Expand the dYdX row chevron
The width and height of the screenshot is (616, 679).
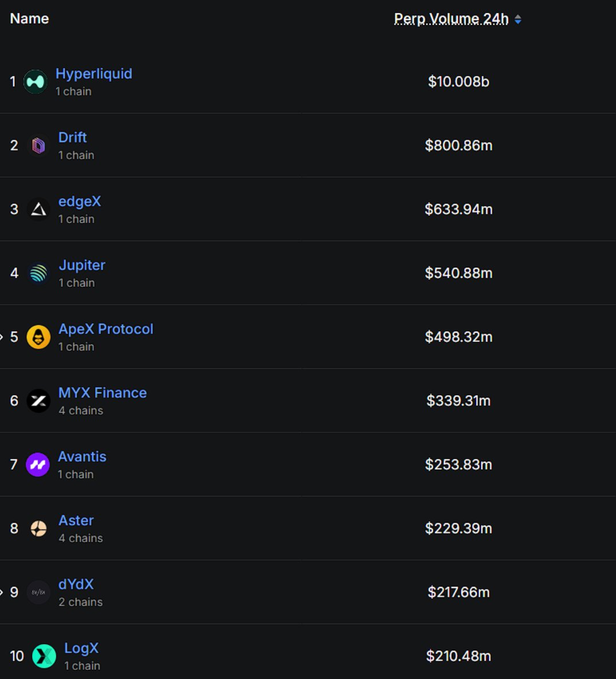click(2, 593)
